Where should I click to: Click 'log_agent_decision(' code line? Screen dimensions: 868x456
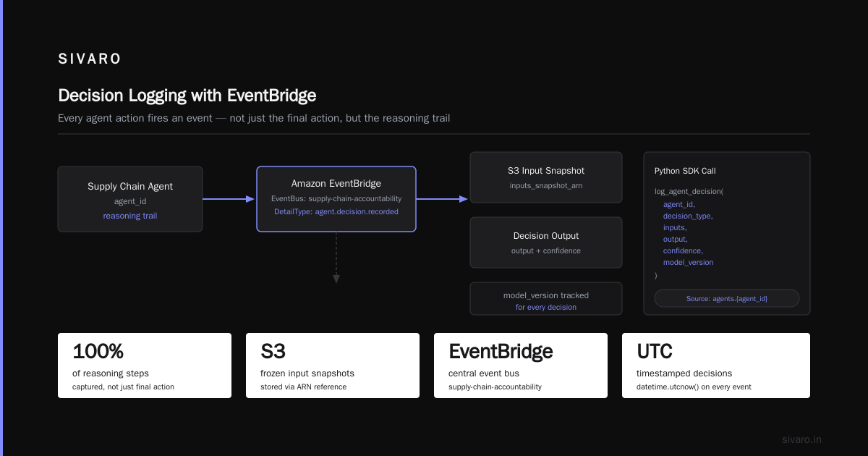(689, 192)
